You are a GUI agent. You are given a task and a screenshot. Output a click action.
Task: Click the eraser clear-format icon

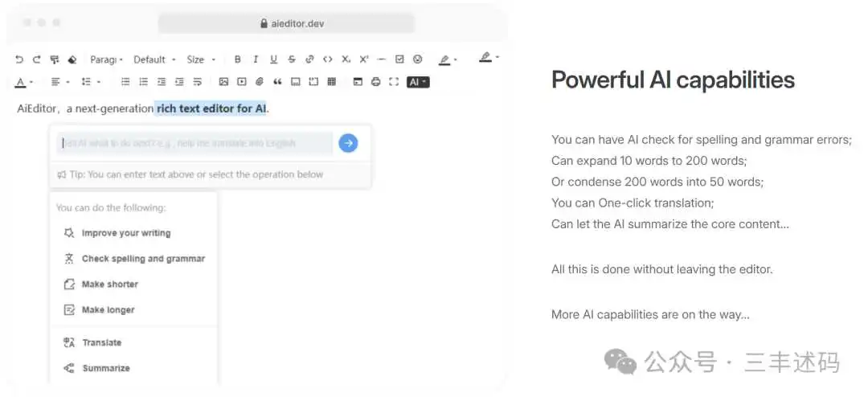coord(72,59)
